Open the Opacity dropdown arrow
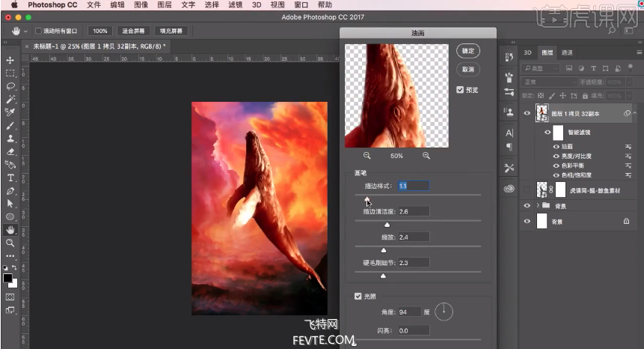This screenshot has width=644, height=349. 629,82
